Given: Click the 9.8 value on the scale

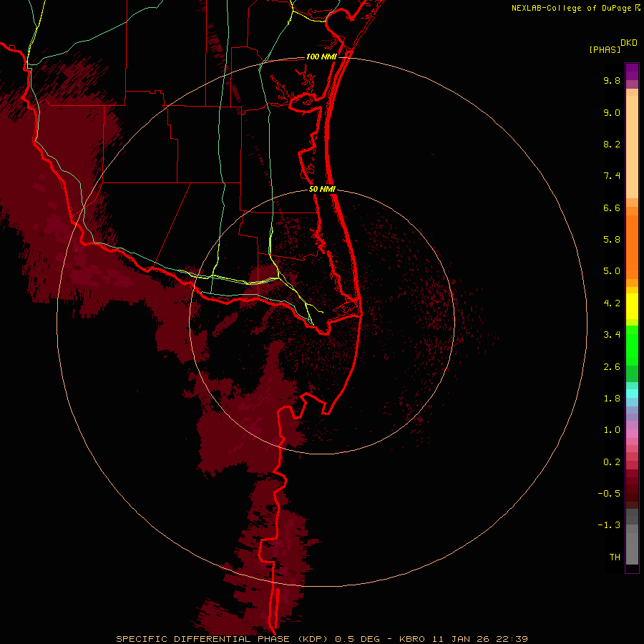Looking at the screenshot, I should [x=612, y=80].
